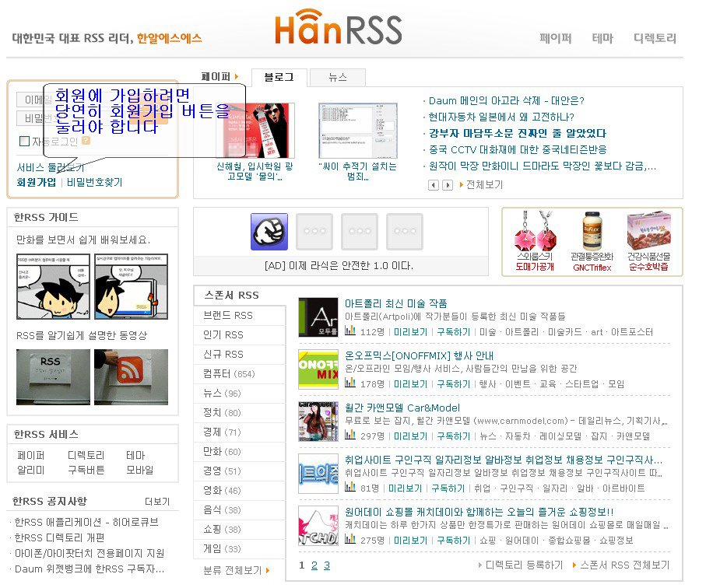Image resolution: width=706 pixels, height=588 pixels.
Task: Click the previous arrow beside 전체보기
Action: point(433,185)
